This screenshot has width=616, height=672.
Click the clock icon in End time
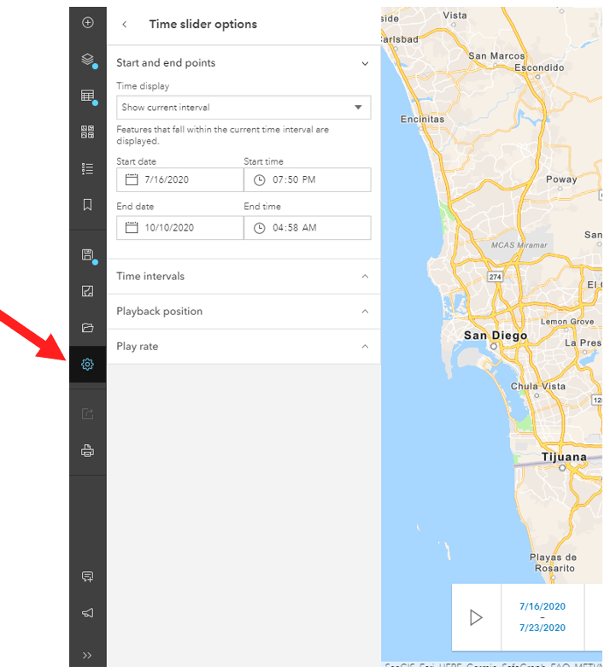point(260,228)
